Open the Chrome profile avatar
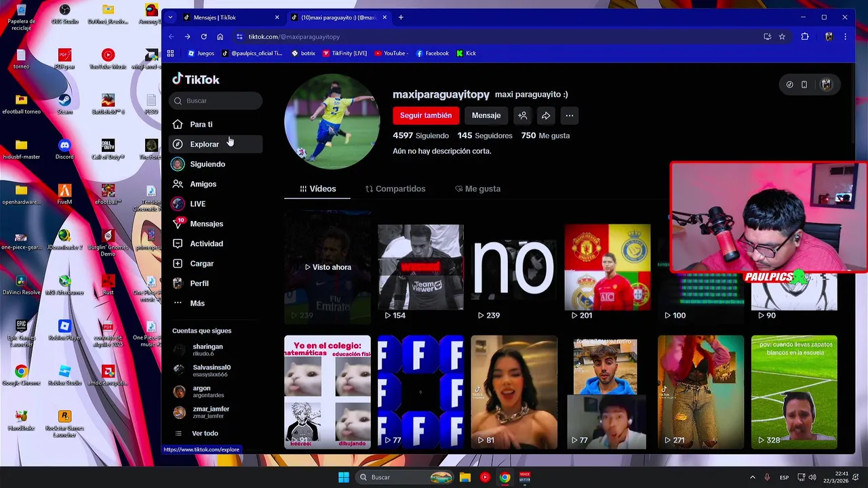 click(829, 37)
